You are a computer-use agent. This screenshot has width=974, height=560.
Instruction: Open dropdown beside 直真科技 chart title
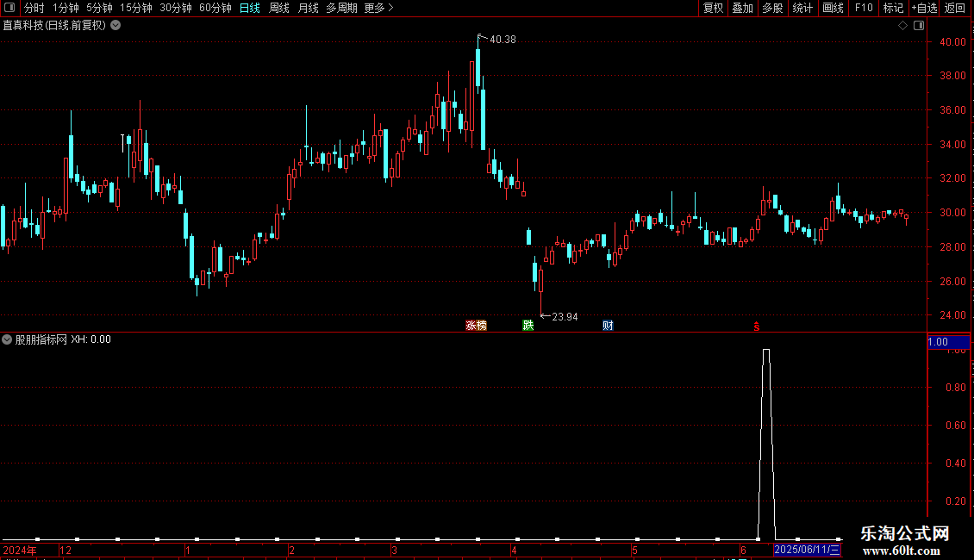point(116,26)
